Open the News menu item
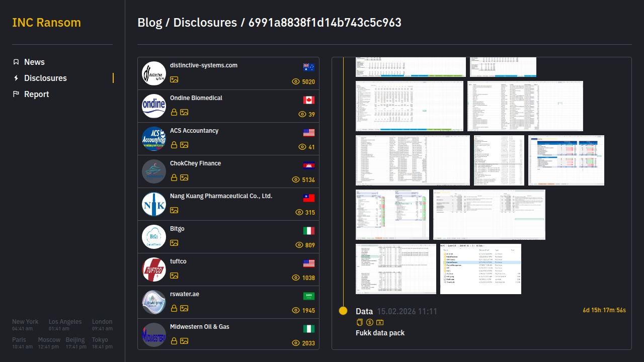Screen dimensions: 644x362 (x=34, y=62)
